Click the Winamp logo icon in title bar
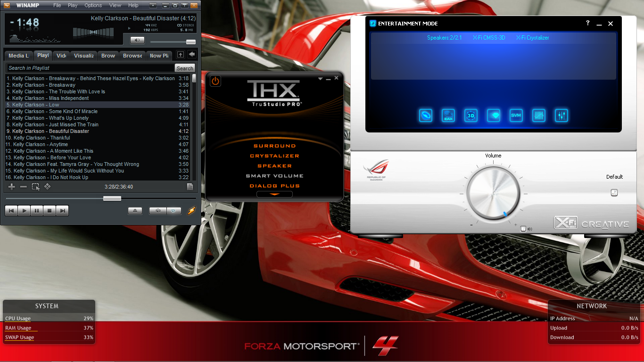Image resolution: width=644 pixels, height=362 pixels. [x=7, y=5]
